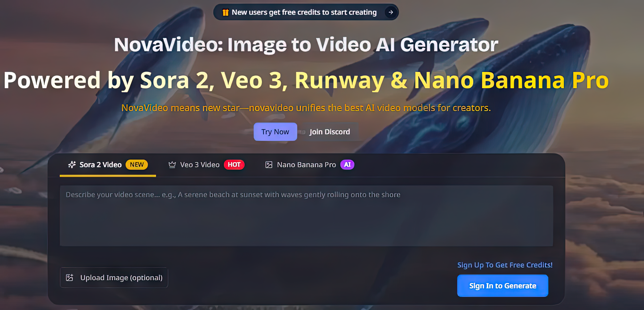644x310 pixels.
Task: Click the sparkle icon beside Sora 2 Video
Action: (72, 165)
